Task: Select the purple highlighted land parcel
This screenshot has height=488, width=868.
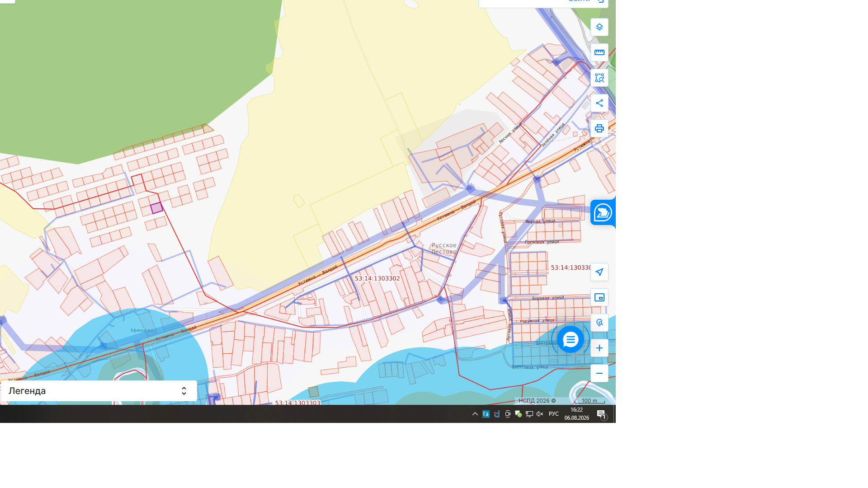Action: pyautogui.click(x=156, y=208)
